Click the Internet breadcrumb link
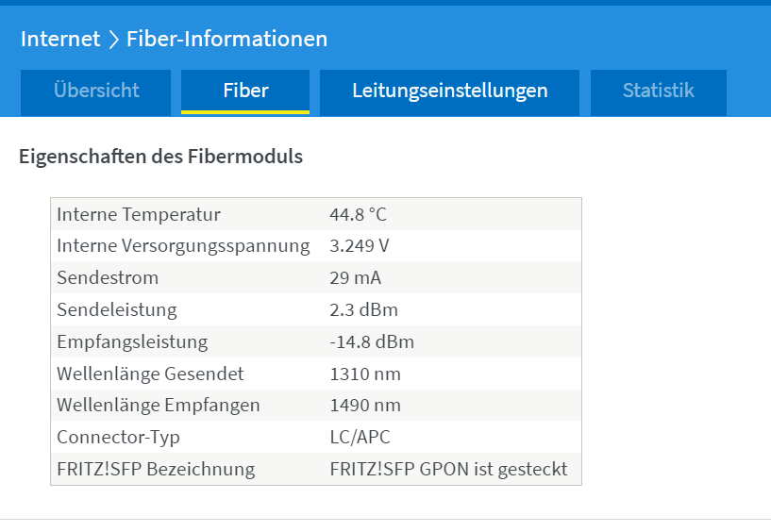Screen dimensions: 771x532 [60, 39]
